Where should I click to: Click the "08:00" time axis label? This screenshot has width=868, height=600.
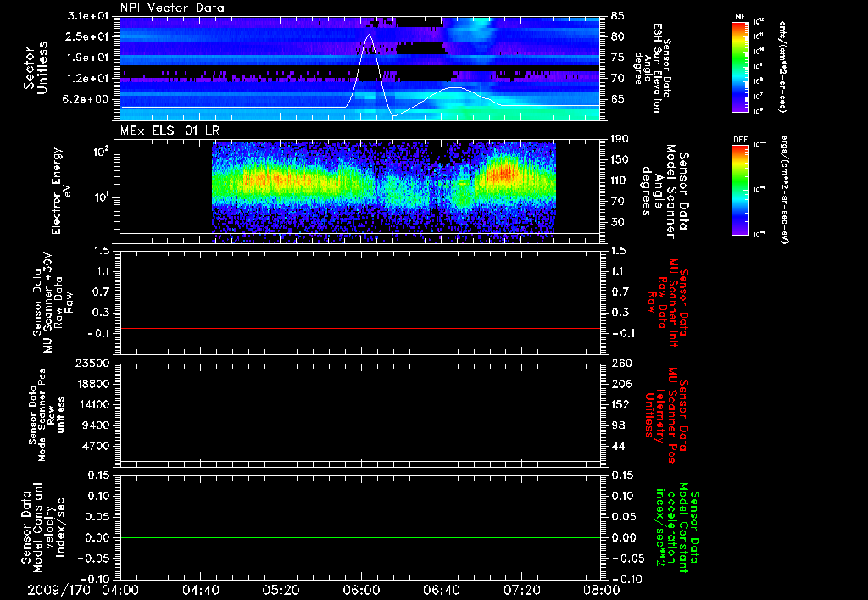601,590
